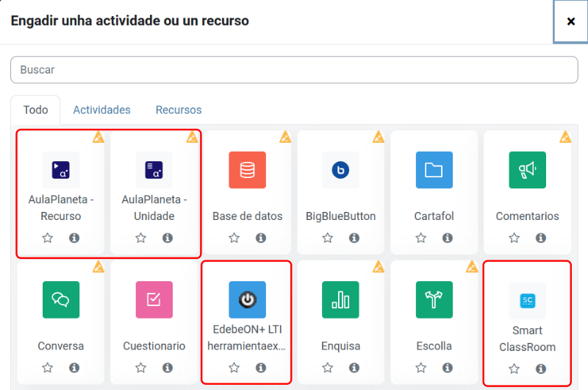The width and height of the screenshot is (588, 390).
Task: Open the AulaPlaneta - Recurso activity icon
Action: 61,170
